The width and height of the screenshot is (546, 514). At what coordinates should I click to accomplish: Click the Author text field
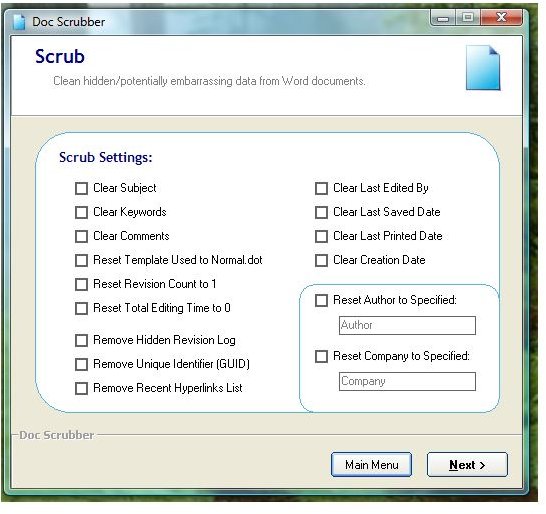(407, 325)
